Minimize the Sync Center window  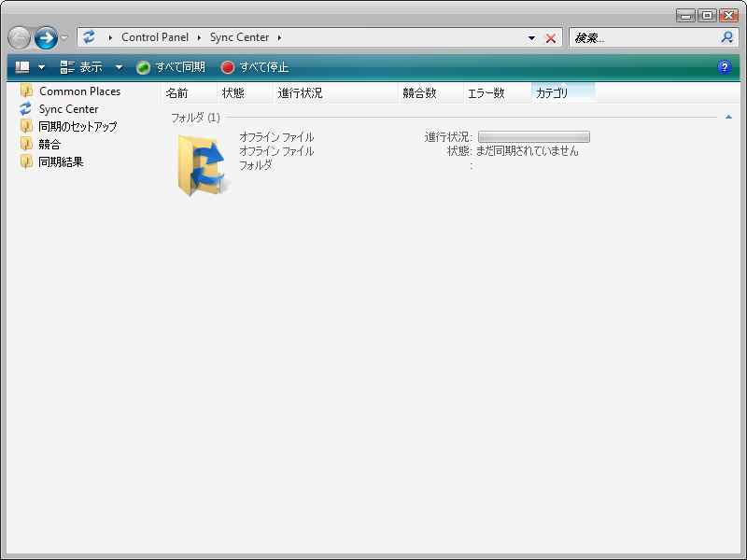pos(685,16)
